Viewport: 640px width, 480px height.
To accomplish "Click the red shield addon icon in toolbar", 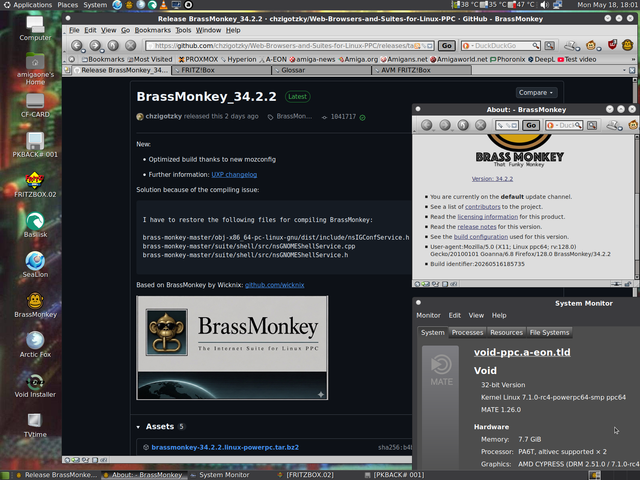I will click(612, 44).
